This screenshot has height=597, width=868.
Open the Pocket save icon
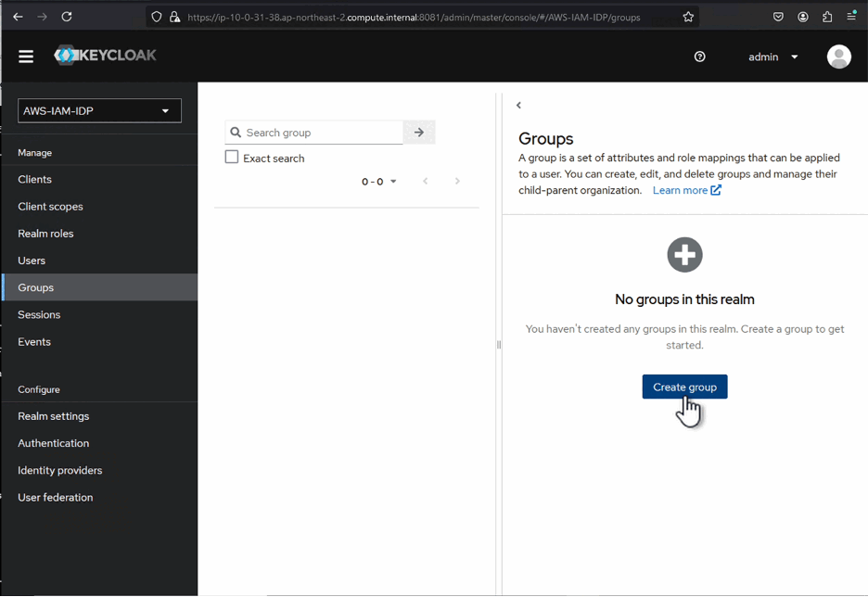click(x=778, y=17)
